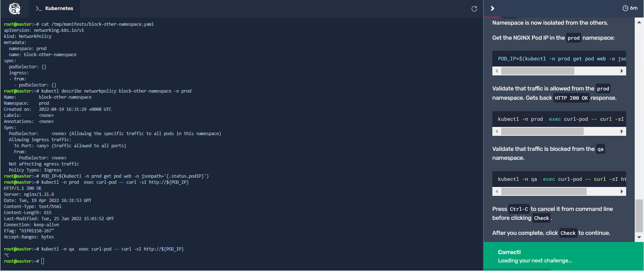Click the 6m timer clock icon
Image resolution: width=644 pixels, height=272 pixels.
click(625, 8)
